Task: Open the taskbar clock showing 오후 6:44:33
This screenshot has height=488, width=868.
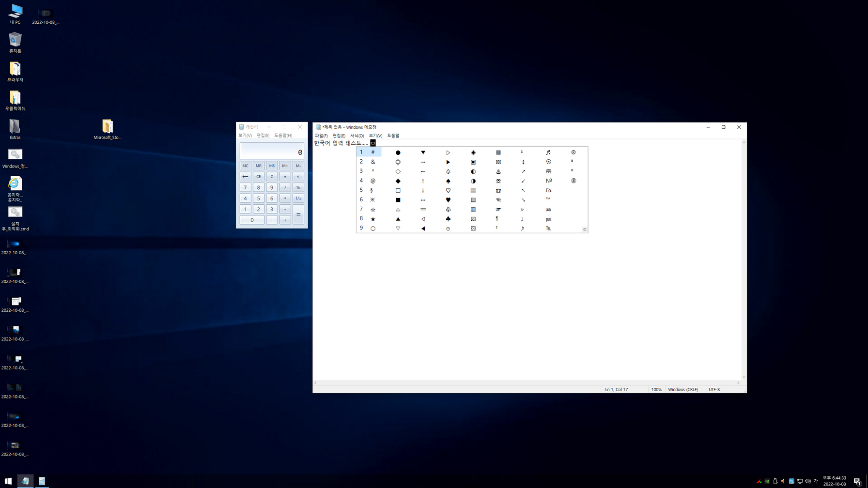Action: [835, 481]
